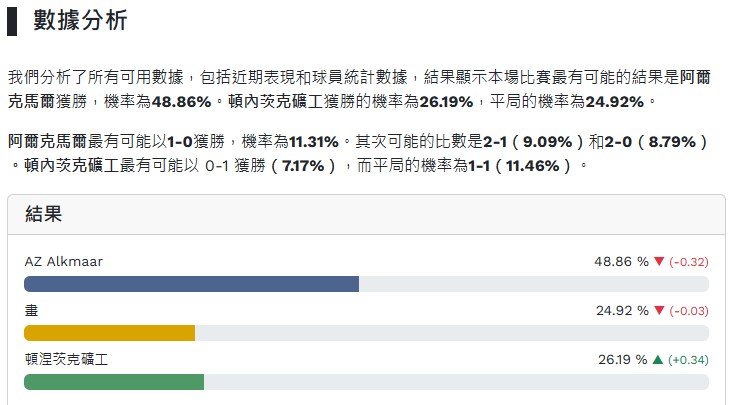Image resolution: width=738 pixels, height=405 pixels.
Task: Click the green up arrow beside 26.19 %
Action: 658,360
